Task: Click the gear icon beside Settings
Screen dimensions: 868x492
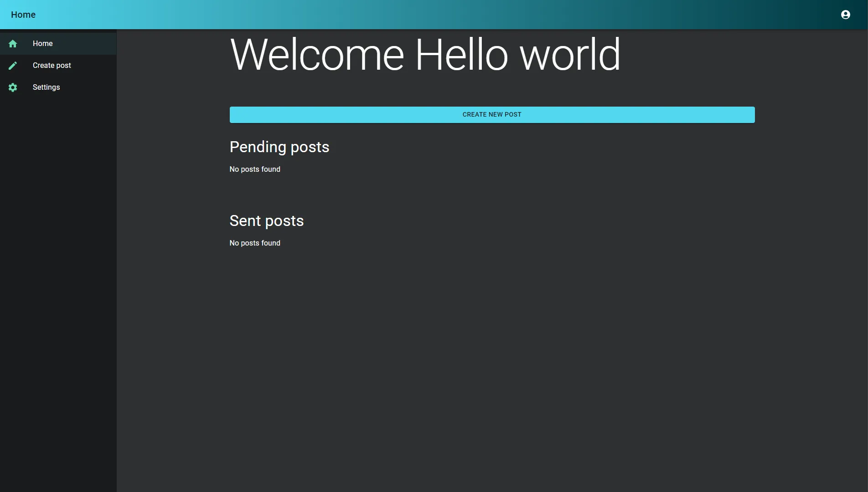Action: point(13,87)
